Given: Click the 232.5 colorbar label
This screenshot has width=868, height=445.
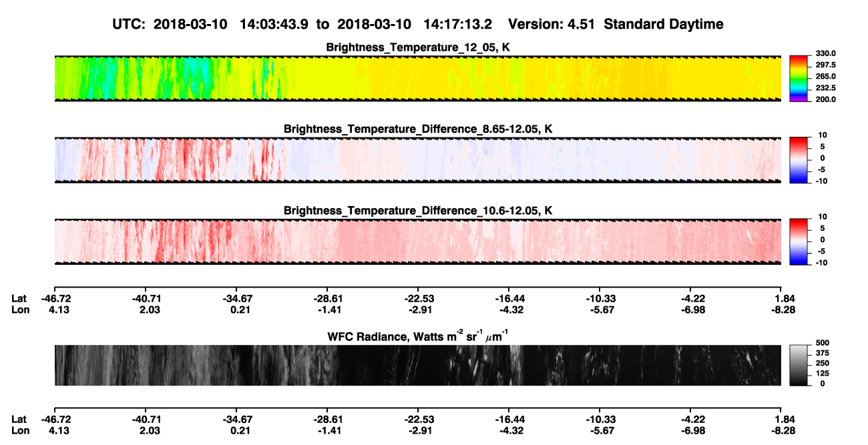Looking at the screenshot, I should pyautogui.click(x=825, y=87).
